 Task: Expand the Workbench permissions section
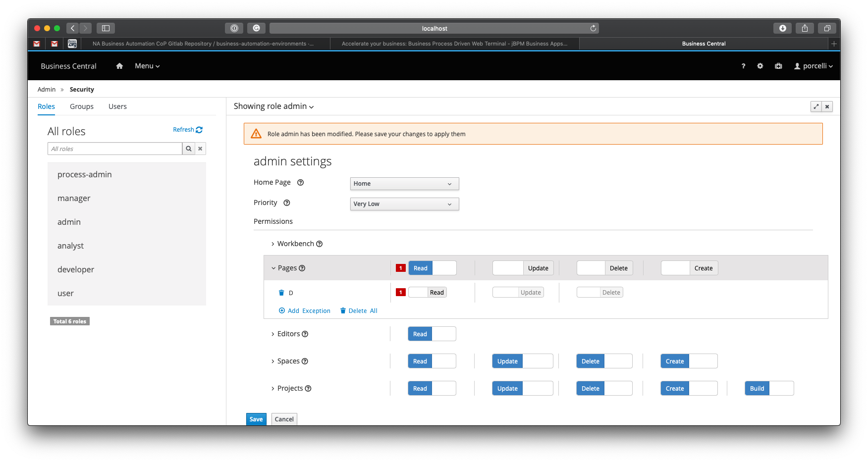tap(295, 244)
